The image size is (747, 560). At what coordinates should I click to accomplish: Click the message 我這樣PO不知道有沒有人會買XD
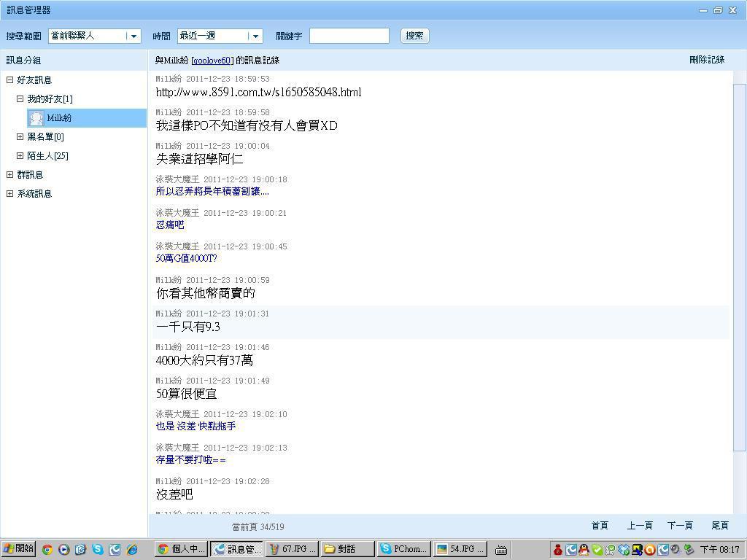pos(247,125)
